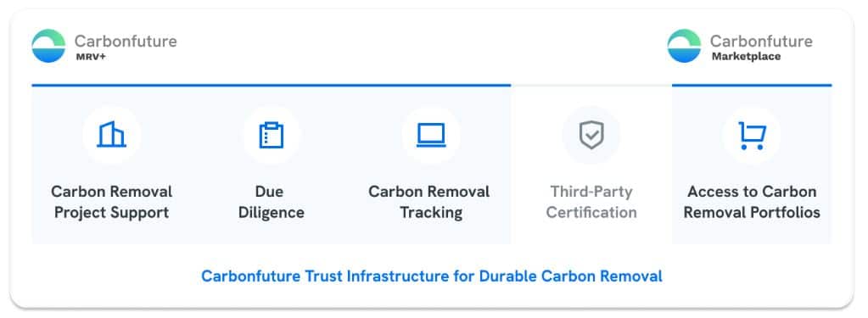This screenshot has width=868, height=318.
Task: Click the Due Diligence label
Action: (272, 202)
